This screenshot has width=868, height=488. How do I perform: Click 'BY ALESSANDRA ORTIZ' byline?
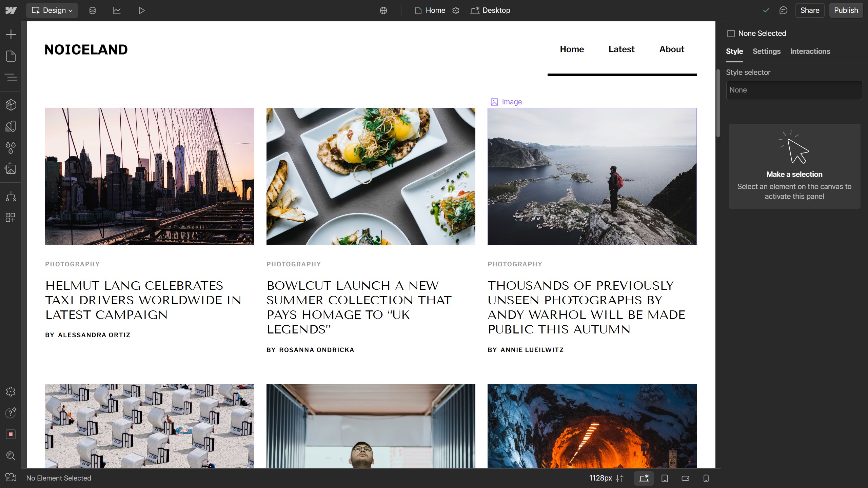[88, 335]
